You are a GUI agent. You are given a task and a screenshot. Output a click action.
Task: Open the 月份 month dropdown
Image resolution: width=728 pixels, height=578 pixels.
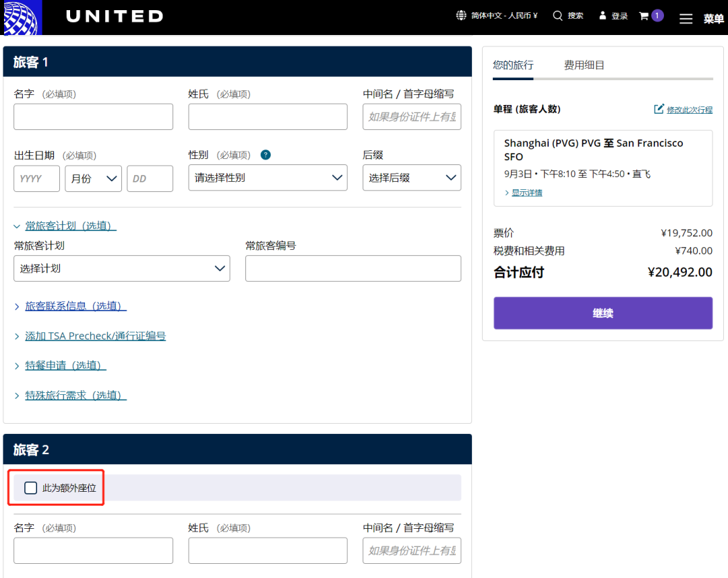pos(93,179)
